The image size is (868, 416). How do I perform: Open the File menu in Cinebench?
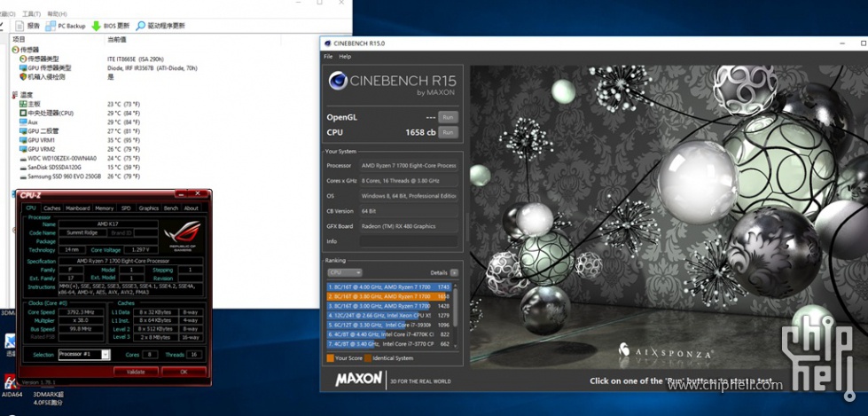click(328, 57)
